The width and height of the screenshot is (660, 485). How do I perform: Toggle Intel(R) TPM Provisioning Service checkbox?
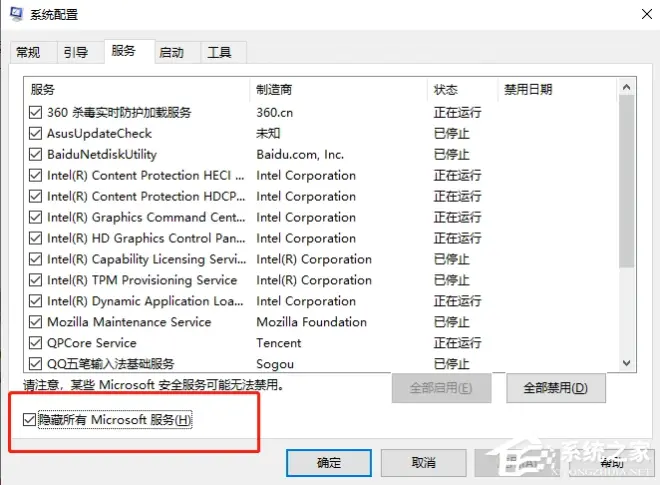click(x=35, y=280)
